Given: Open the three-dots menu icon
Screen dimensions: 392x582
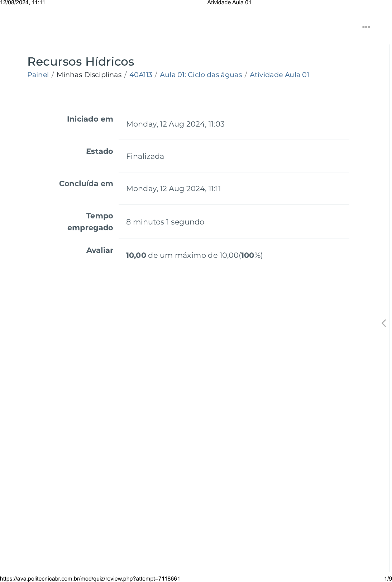Looking at the screenshot, I should coord(366,27).
